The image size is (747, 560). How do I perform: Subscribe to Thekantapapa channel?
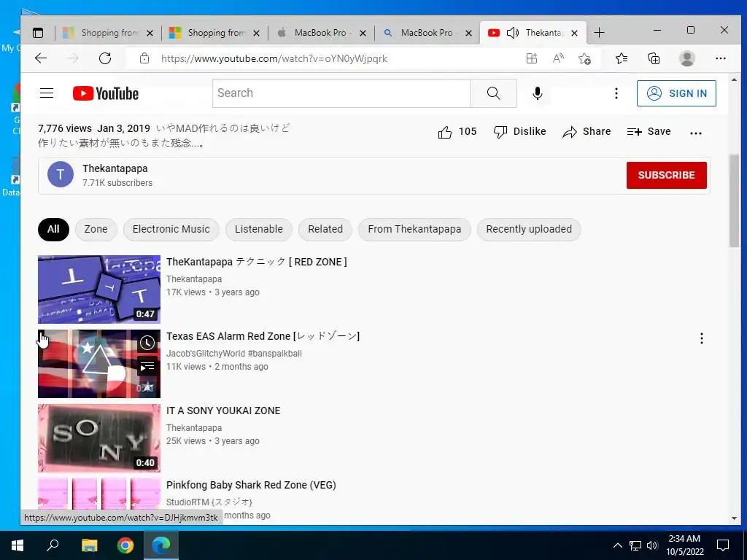coord(666,175)
